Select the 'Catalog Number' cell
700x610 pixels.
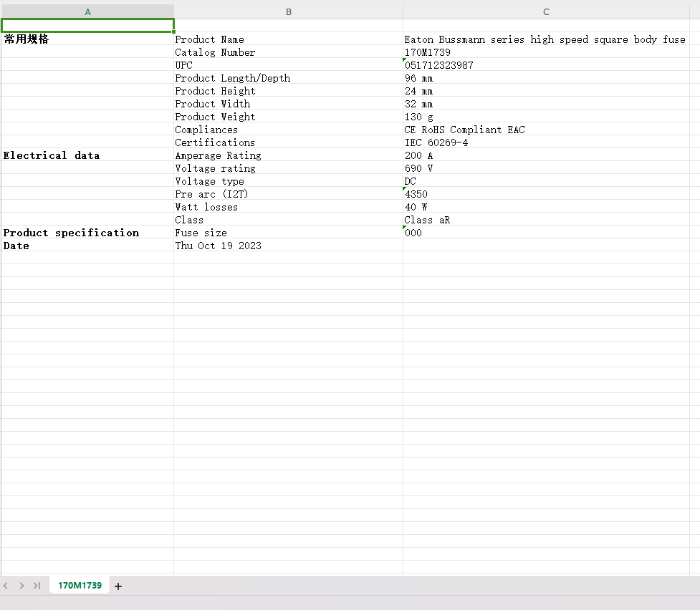point(289,52)
